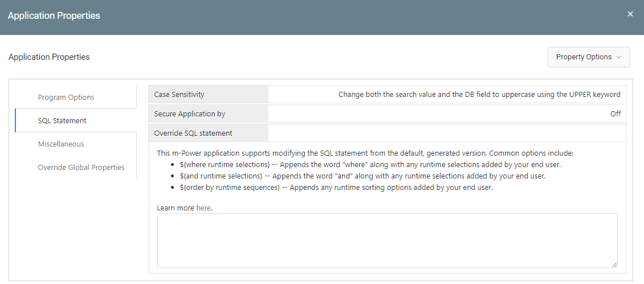Click the Application Properties header title
This screenshot has height=284, width=644.
pyautogui.click(x=54, y=15)
